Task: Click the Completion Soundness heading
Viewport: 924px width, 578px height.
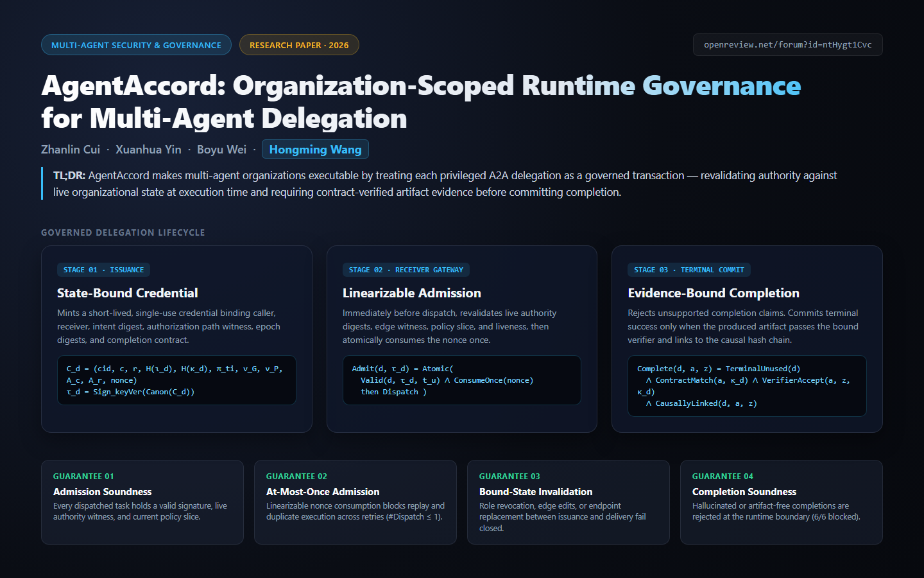Action: tap(744, 491)
